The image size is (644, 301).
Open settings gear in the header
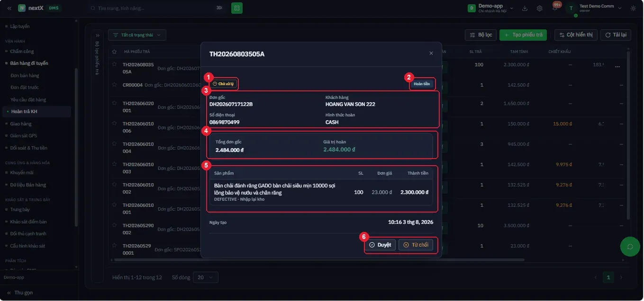(540, 8)
